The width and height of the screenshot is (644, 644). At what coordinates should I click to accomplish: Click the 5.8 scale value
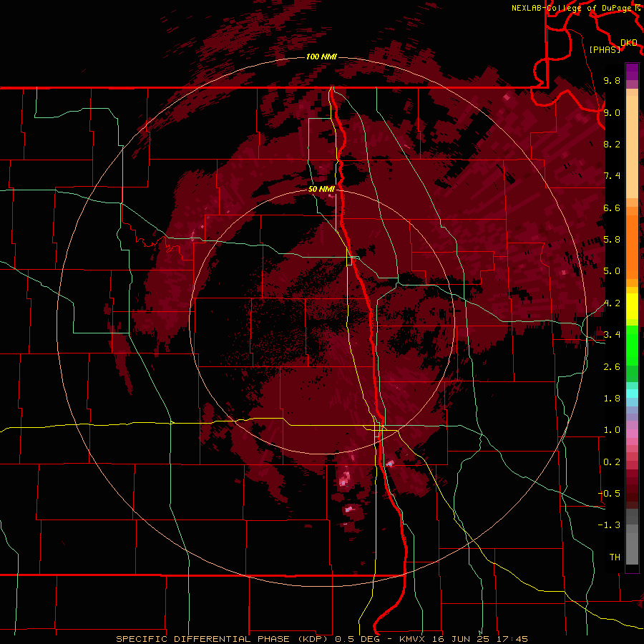[x=612, y=240]
